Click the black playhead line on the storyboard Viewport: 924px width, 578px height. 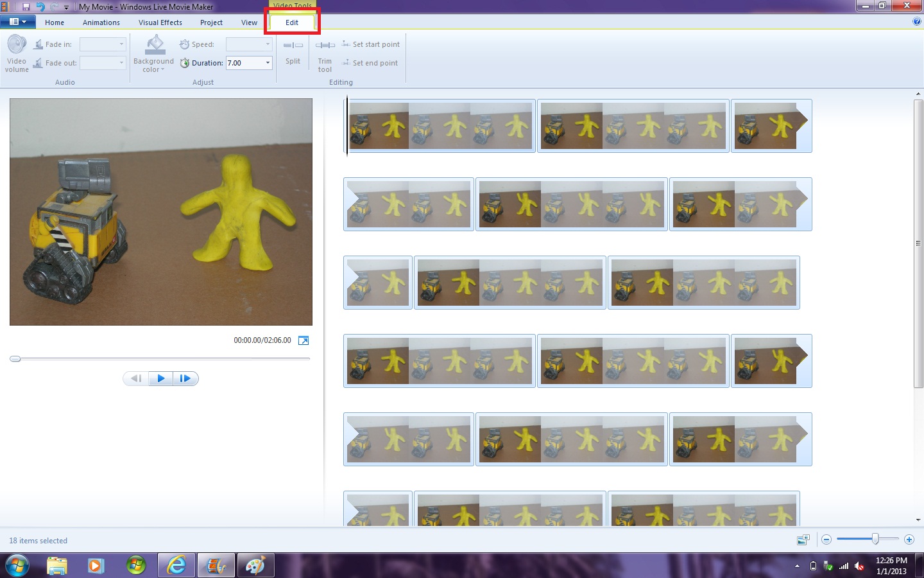click(347, 126)
